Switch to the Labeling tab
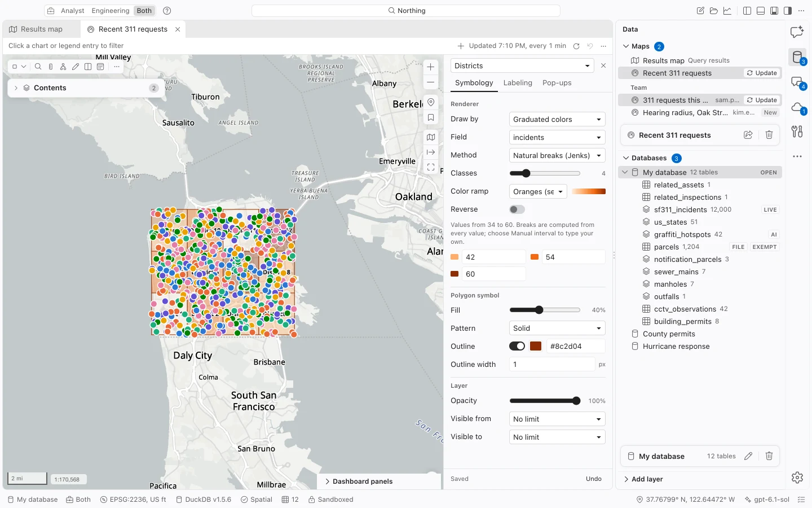Screen dimensions: 812x508 click(x=518, y=83)
